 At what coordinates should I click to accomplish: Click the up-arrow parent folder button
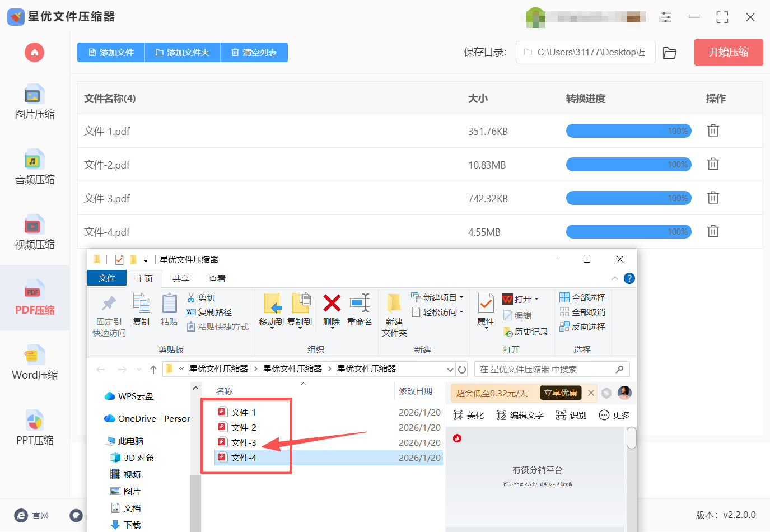click(153, 370)
